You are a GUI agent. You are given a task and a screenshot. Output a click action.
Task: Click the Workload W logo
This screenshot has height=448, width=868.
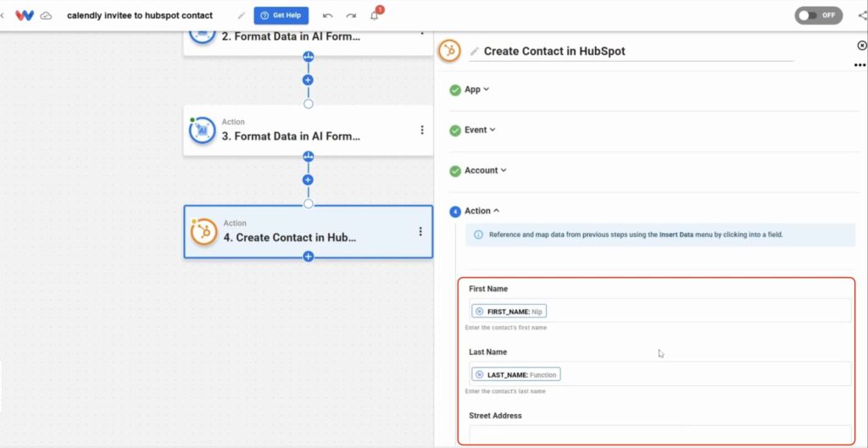pos(25,15)
